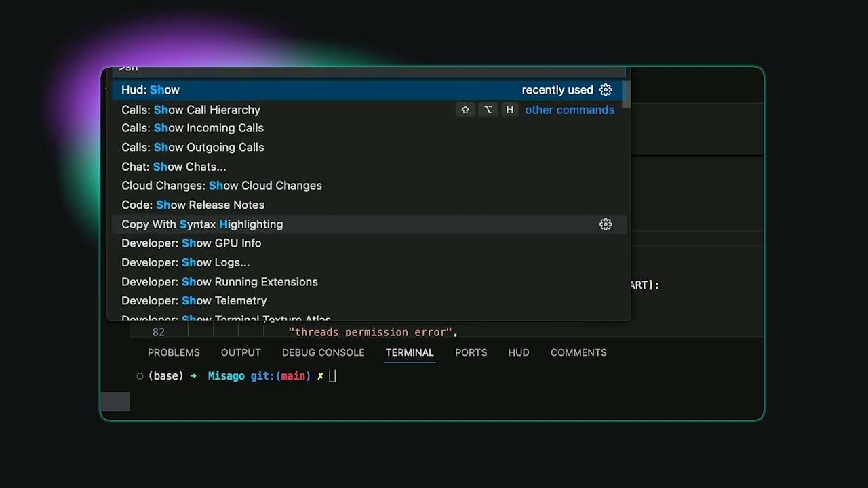Click the terminal prompt cursor

[x=332, y=376]
